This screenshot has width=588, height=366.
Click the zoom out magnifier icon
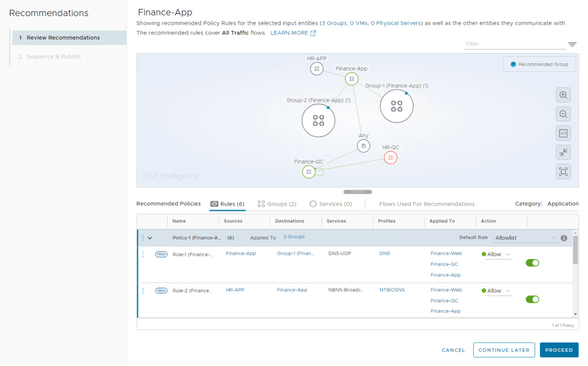(563, 114)
